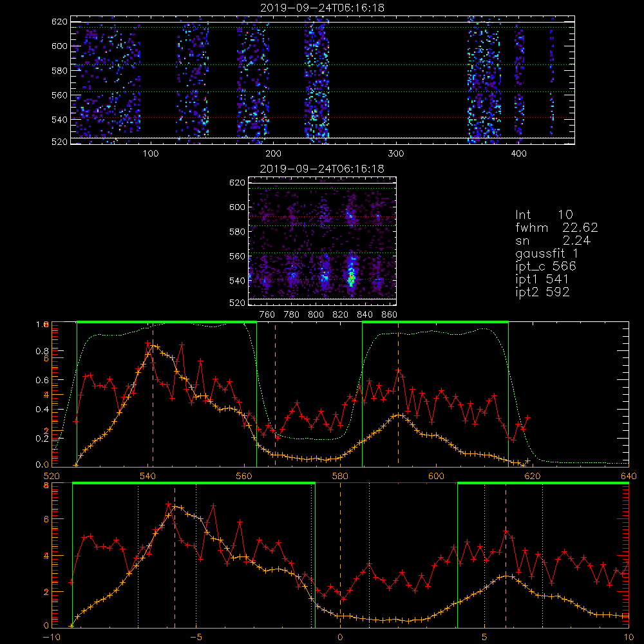Click x-axis label 300 on top plot

(396, 154)
